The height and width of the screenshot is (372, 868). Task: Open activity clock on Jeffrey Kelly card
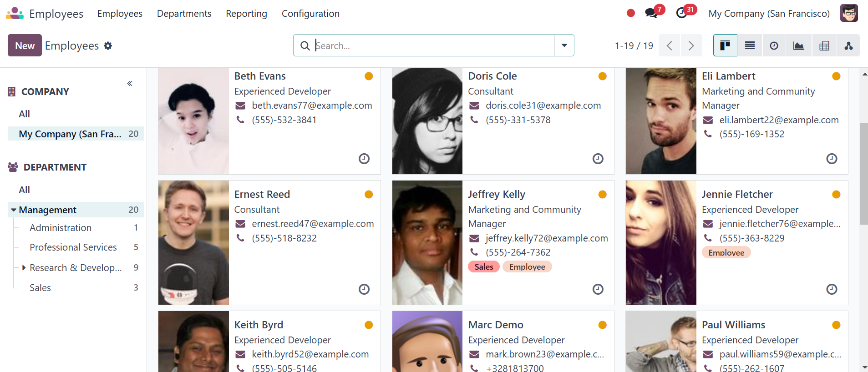coord(598,289)
